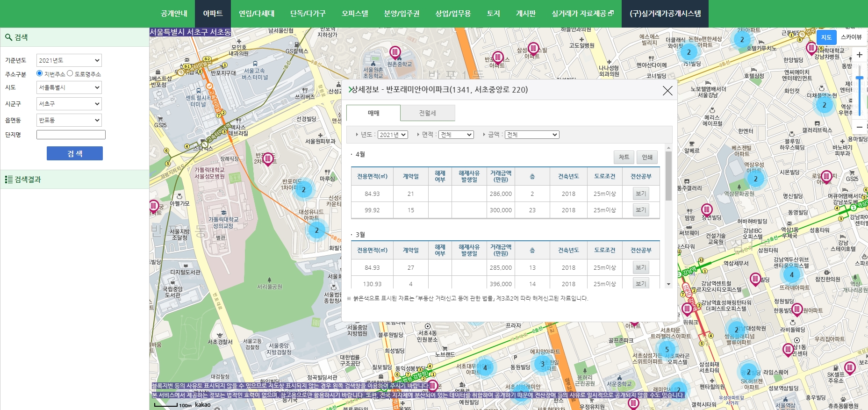868x410 pixels.
Task: Zoom out the map with minus icon
Action: pos(859,127)
